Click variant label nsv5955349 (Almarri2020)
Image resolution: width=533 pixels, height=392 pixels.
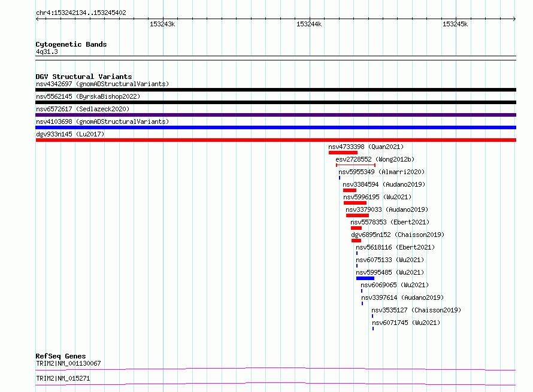[x=381, y=172]
